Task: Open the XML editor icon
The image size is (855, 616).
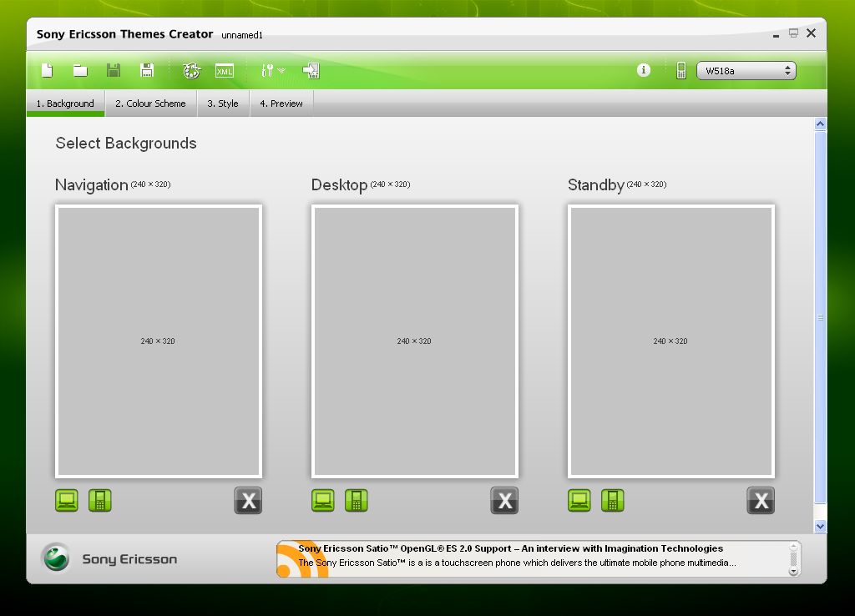Action: coord(225,71)
